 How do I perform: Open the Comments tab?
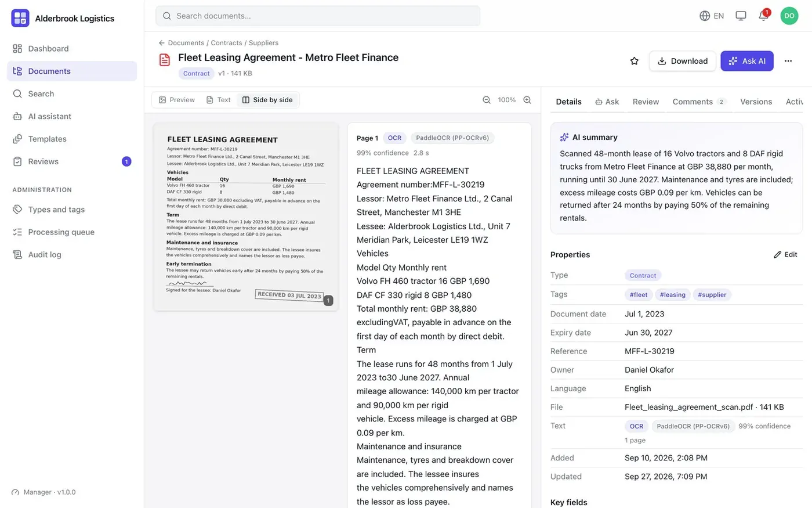[x=699, y=102]
